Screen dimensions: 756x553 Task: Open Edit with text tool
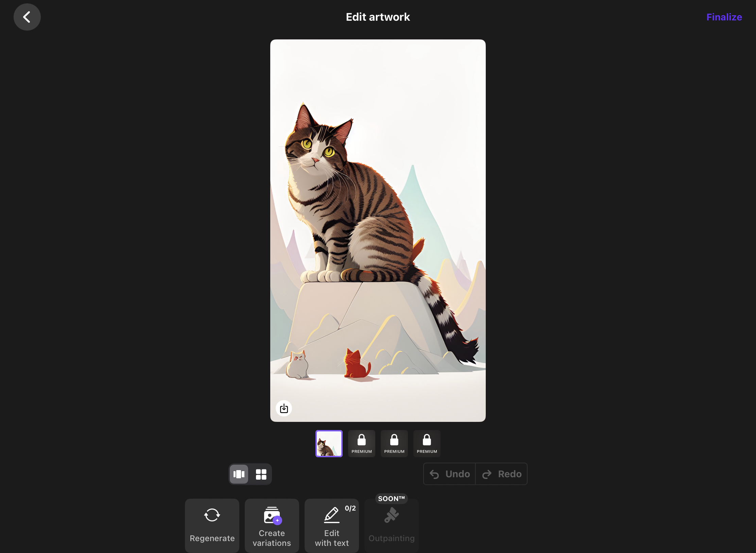(332, 526)
